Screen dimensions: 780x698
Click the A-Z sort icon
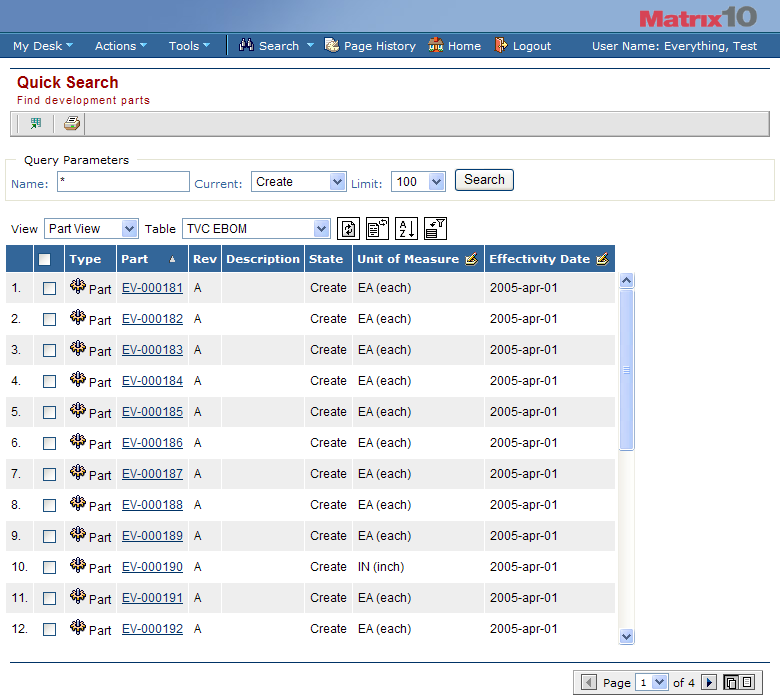point(406,229)
